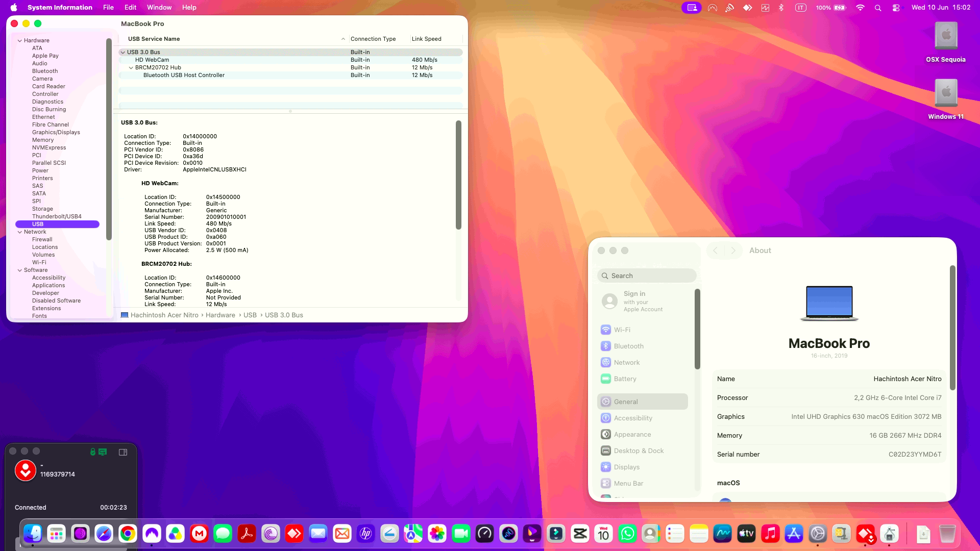Open the Apple TV app in the Dock
The width and height of the screenshot is (980, 551).
click(746, 534)
